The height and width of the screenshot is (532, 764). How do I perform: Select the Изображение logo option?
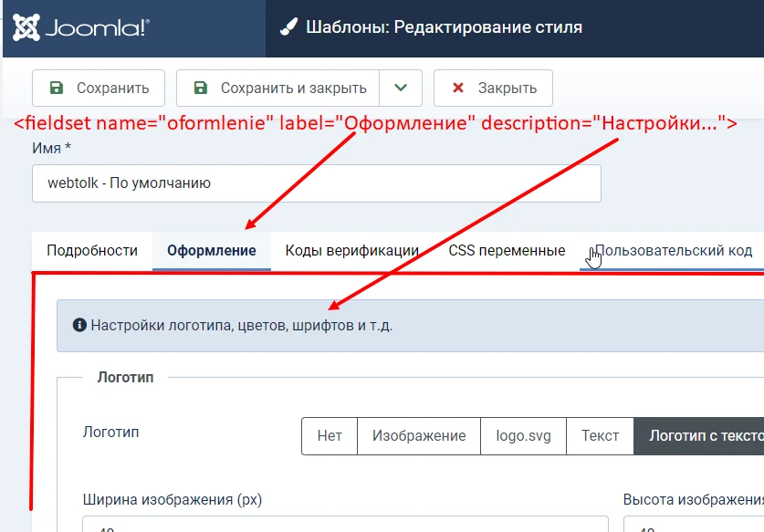[420, 436]
